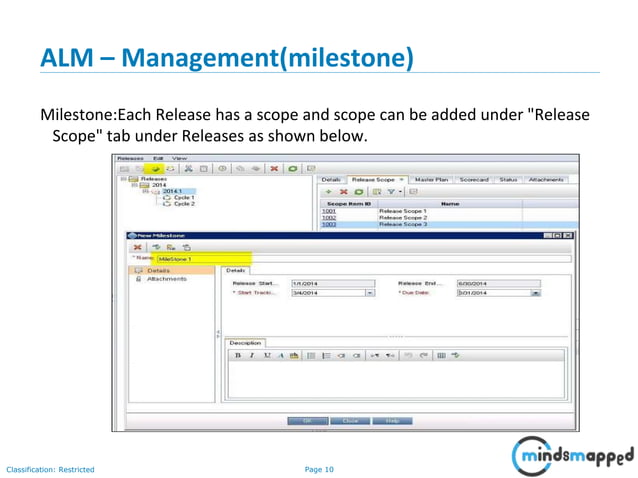Open the Start Tracking date dropdown

(x=370, y=293)
